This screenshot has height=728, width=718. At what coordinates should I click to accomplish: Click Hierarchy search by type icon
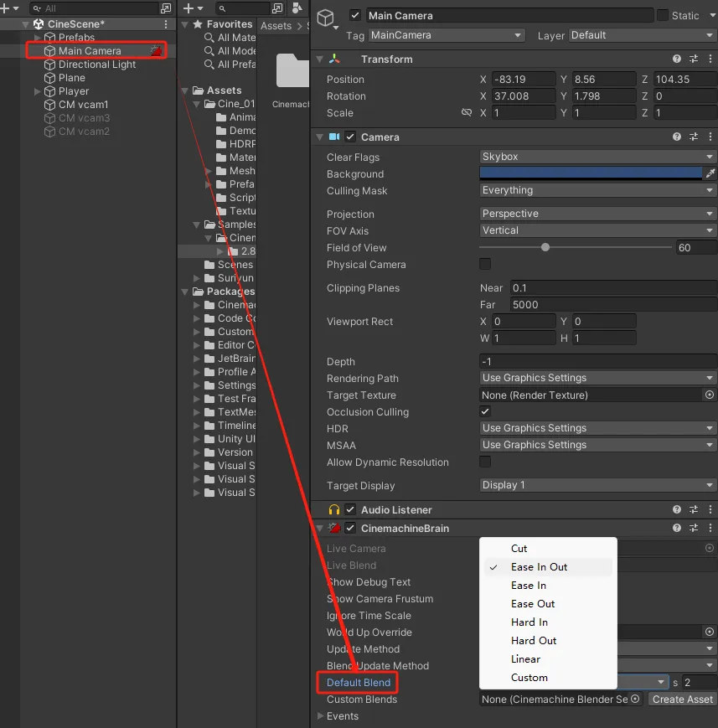[165, 8]
